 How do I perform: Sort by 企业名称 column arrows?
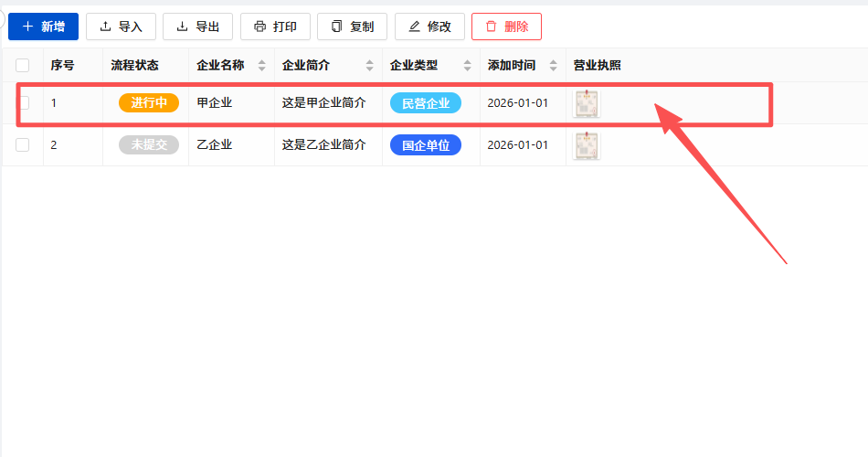pyautogui.click(x=262, y=66)
